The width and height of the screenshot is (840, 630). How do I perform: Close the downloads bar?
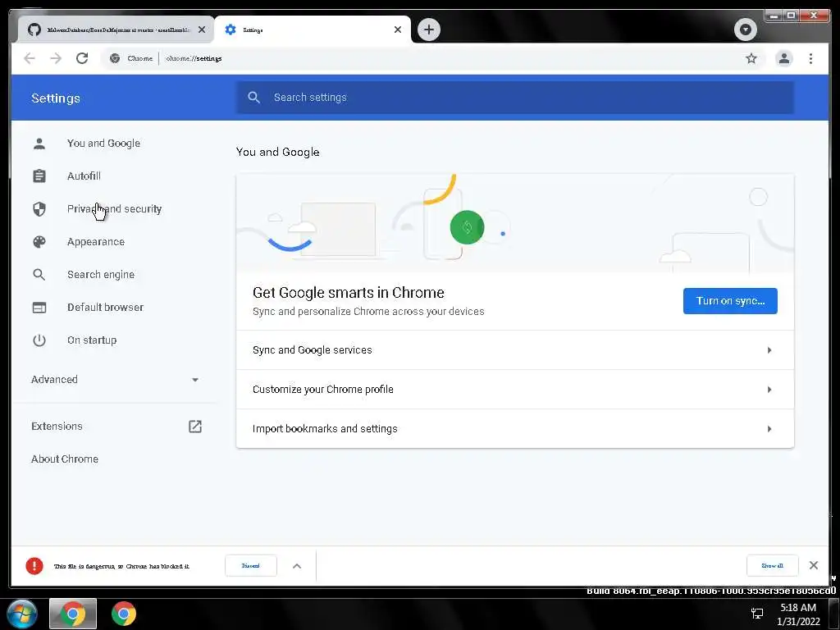coord(813,565)
